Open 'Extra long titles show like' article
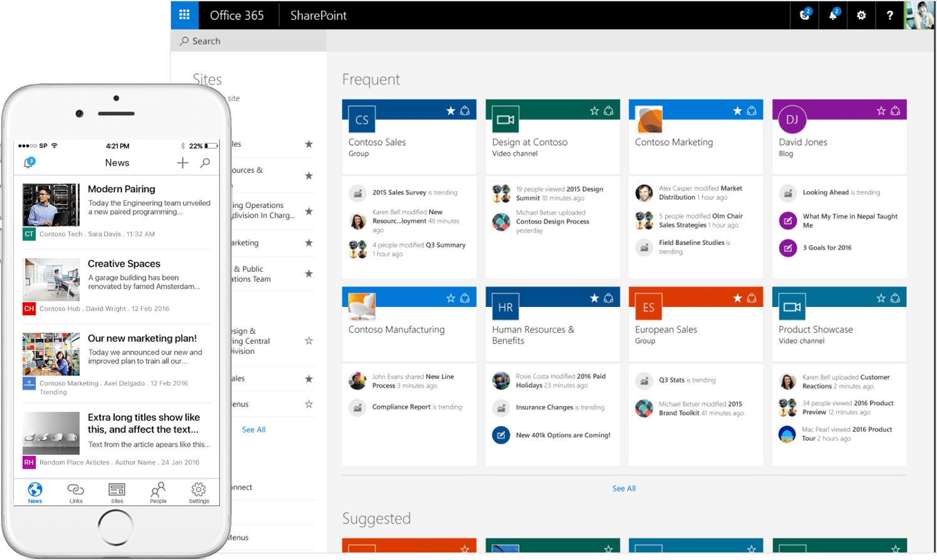937x560 pixels. (143, 423)
